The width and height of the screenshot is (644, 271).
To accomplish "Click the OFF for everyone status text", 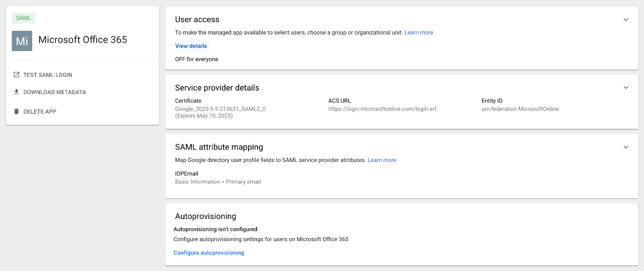I will pos(196,59).
